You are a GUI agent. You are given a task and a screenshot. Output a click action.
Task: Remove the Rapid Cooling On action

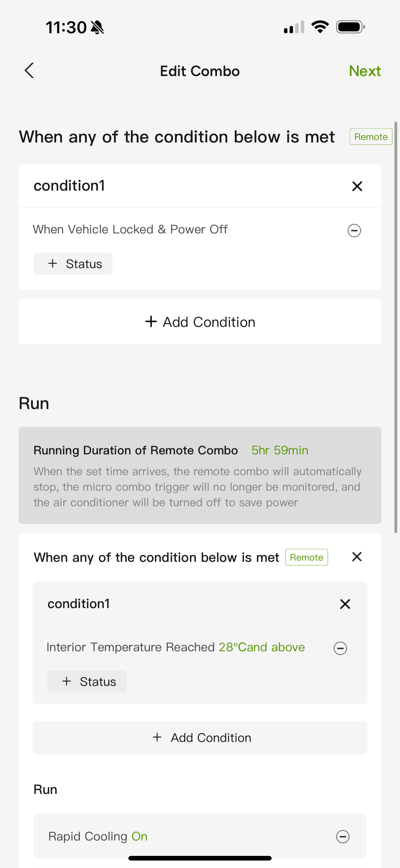tap(343, 836)
